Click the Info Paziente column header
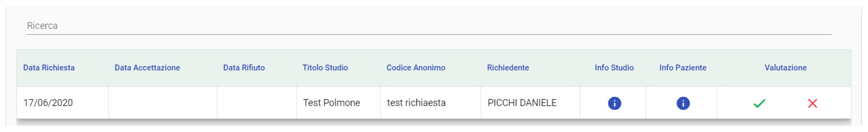The image size is (868, 132). tap(683, 68)
